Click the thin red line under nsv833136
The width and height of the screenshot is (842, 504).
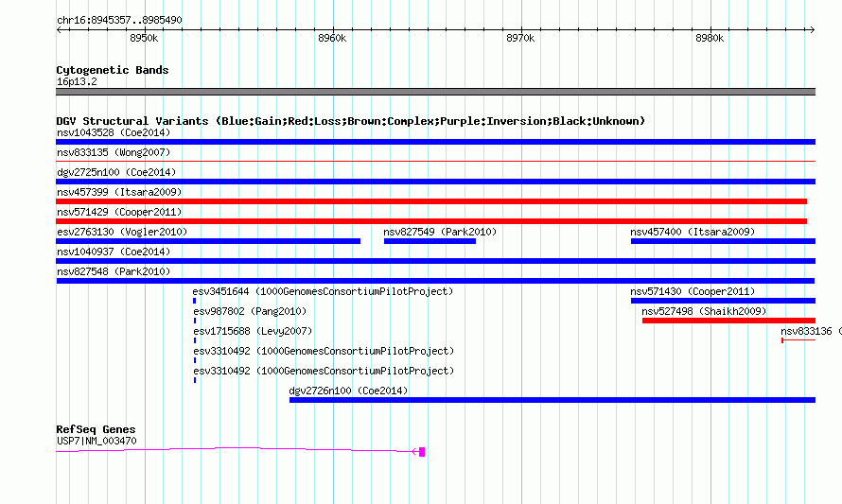(798, 340)
